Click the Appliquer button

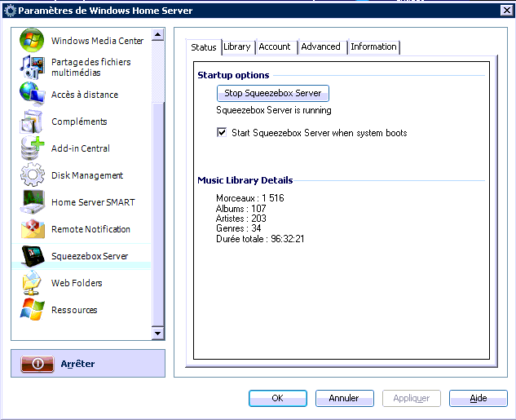(x=412, y=398)
